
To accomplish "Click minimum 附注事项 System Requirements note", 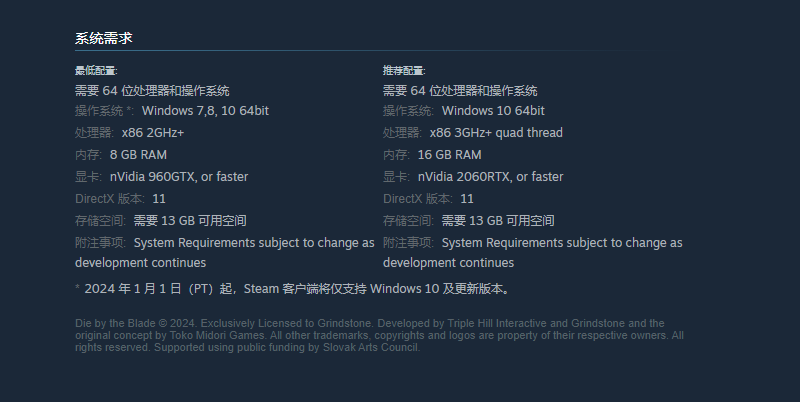I will (x=224, y=253).
